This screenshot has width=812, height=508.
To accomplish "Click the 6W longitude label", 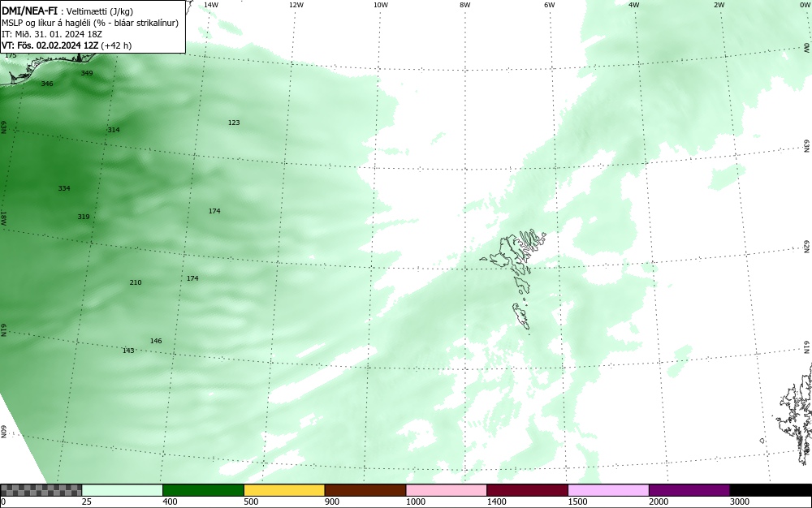I will [x=550, y=5].
